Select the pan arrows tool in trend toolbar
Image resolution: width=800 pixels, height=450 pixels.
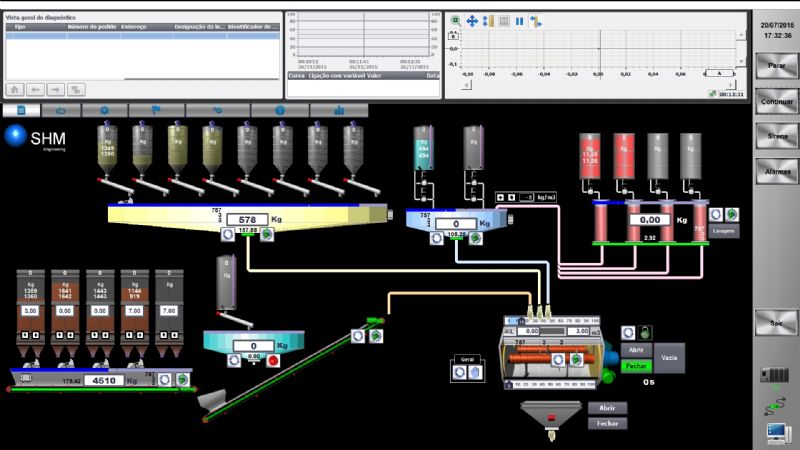pyautogui.click(x=471, y=20)
